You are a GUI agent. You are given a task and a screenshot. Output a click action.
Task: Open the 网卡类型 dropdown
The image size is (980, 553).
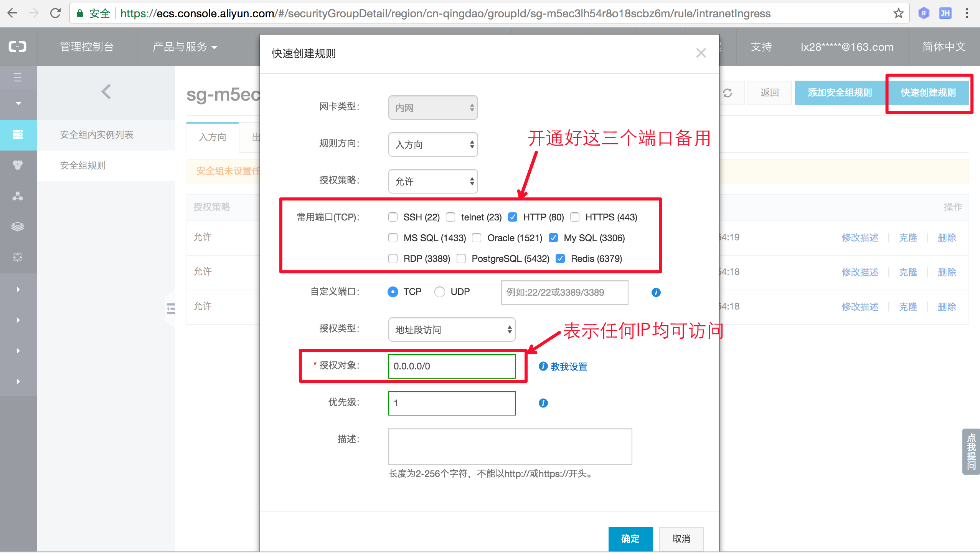tap(432, 108)
